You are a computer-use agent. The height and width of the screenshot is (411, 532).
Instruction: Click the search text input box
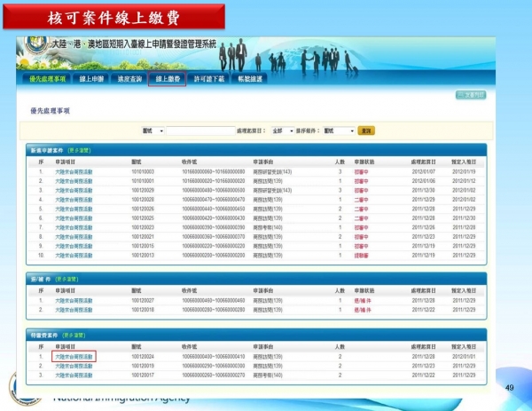point(199,130)
